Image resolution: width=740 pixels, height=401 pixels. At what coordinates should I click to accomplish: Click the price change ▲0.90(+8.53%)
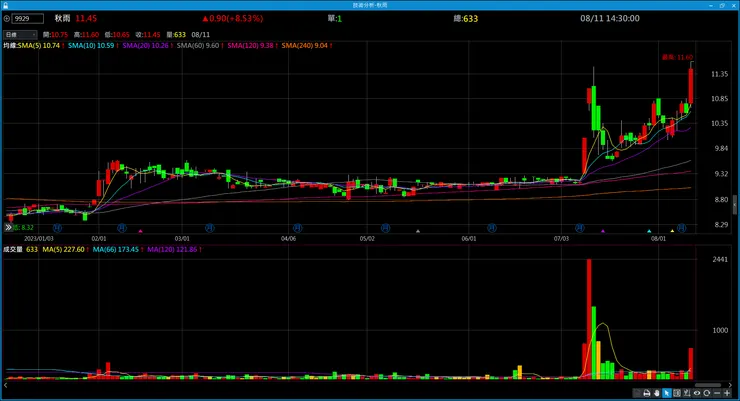(233, 18)
